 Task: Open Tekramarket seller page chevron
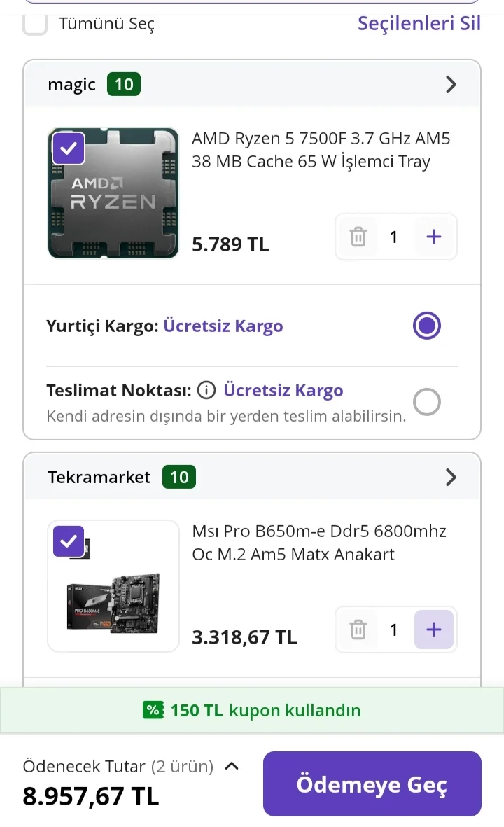pyautogui.click(x=451, y=478)
